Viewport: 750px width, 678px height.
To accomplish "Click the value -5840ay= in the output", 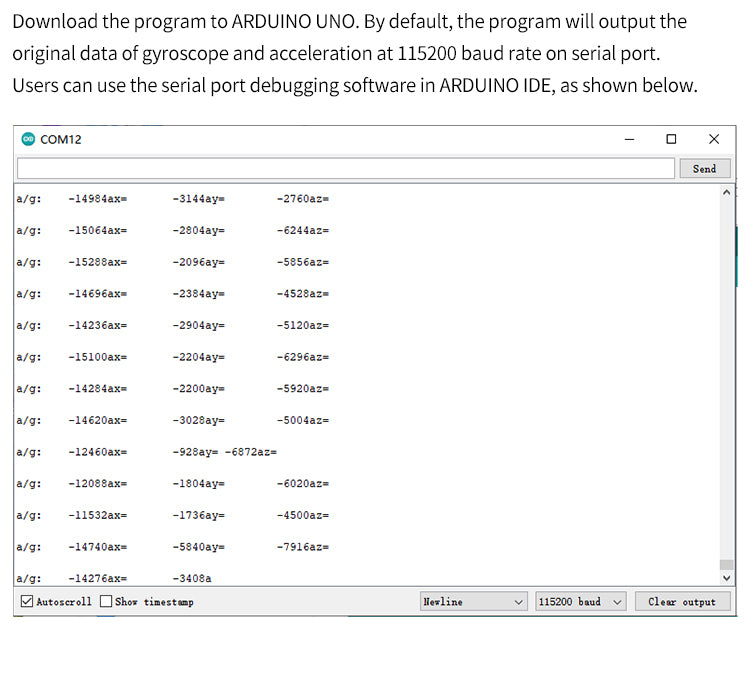I will coord(199,547).
